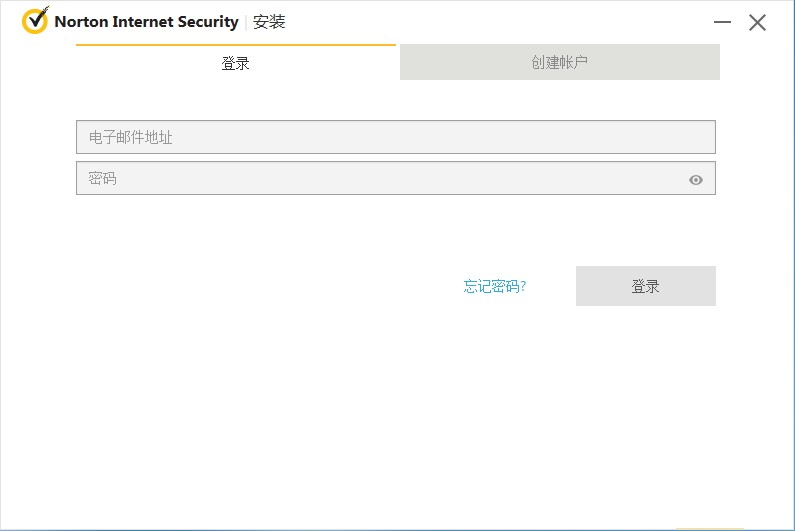Open the 忘记密码? link
The image size is (795, 531).
click(495, 286)
